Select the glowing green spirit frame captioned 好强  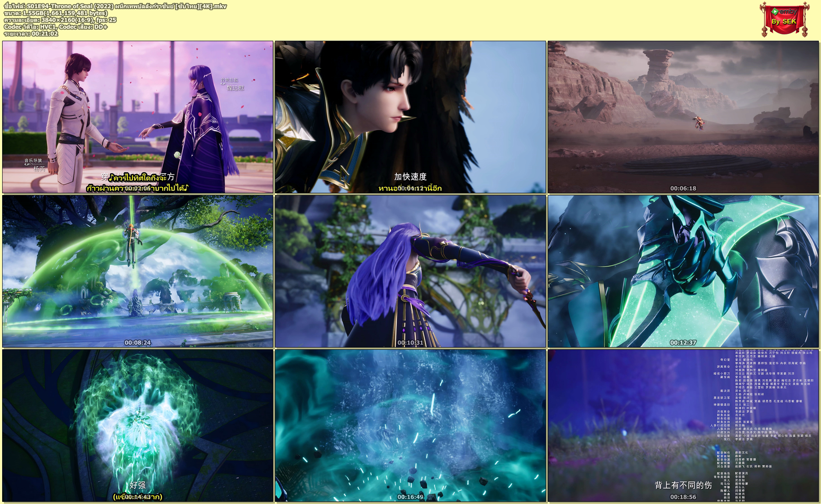(x=138, y=426)
